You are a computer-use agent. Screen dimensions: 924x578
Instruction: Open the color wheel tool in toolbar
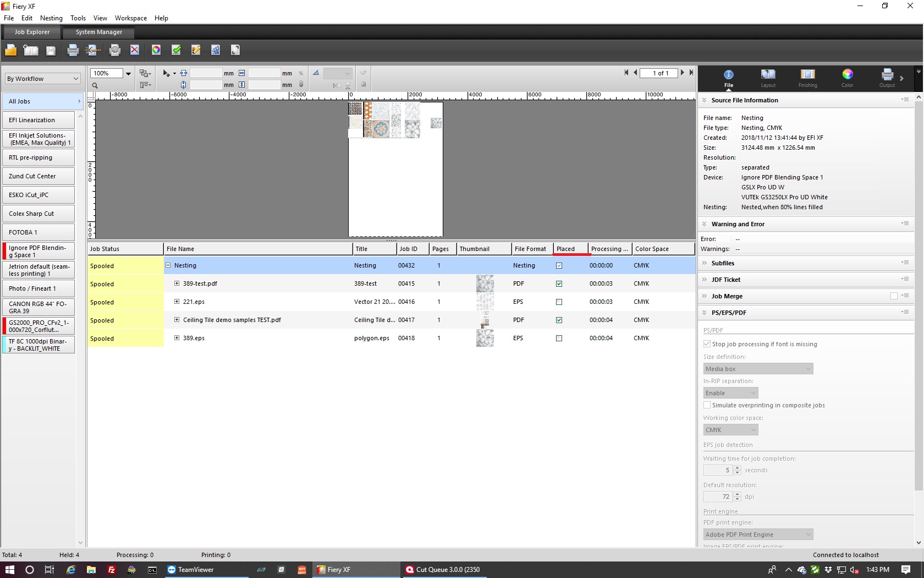click(x=156, y=50)
